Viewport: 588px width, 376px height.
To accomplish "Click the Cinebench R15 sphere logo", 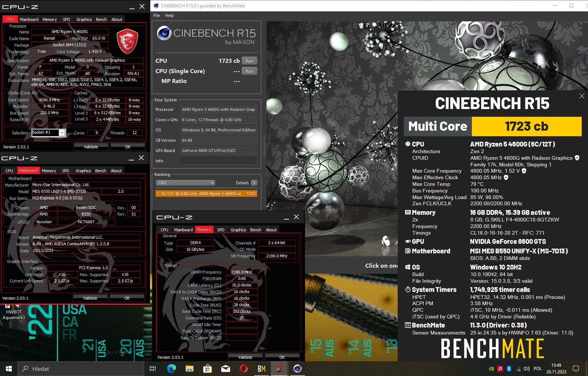I will (164, 33).
